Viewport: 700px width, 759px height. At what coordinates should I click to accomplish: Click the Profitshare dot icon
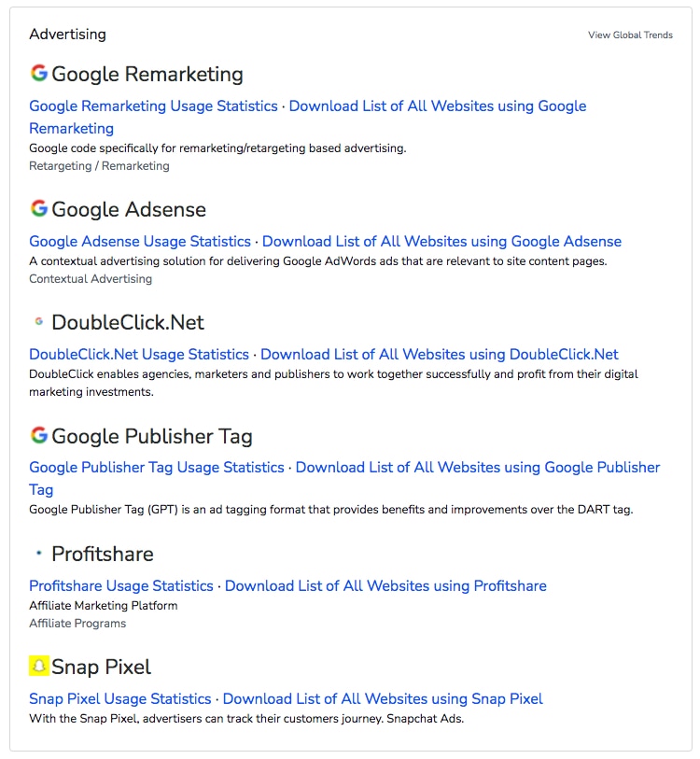tap(39, 553)
